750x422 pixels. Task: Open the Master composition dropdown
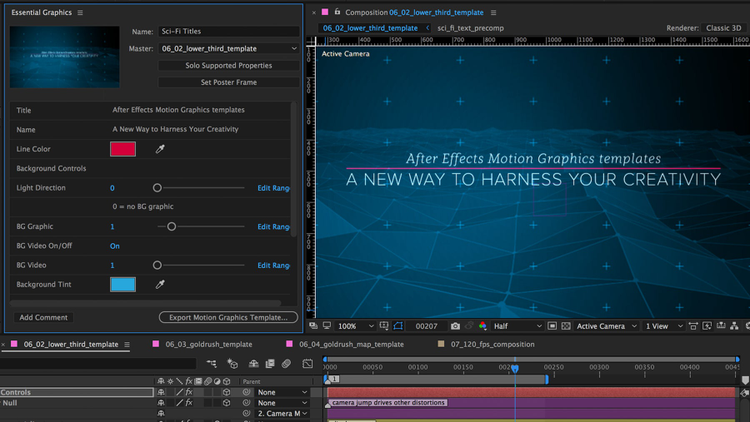click(x=229, y=48)
